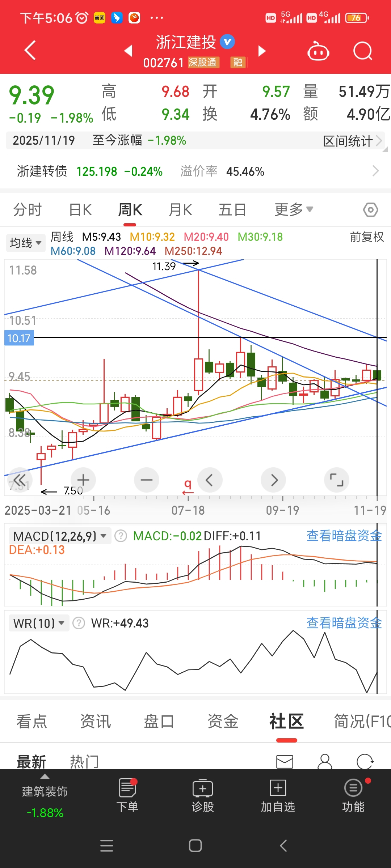Open chart settings hexagon icon

(x=371, y=210)
